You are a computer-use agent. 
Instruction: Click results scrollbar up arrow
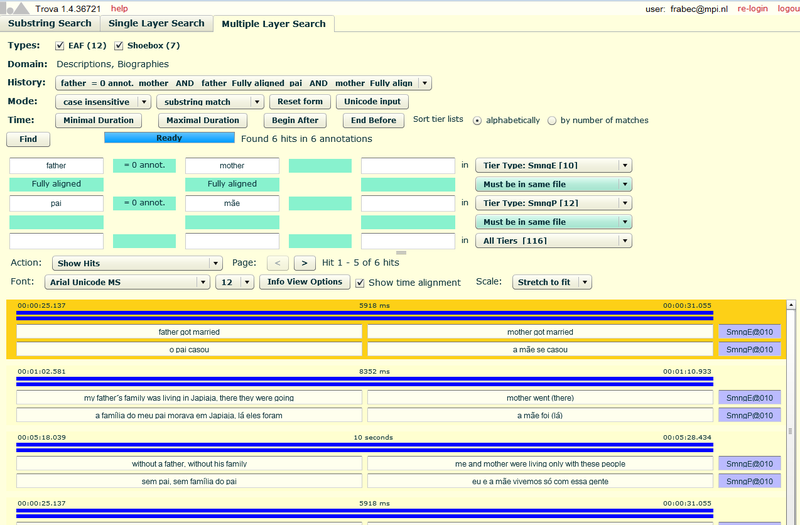[791, 305]
